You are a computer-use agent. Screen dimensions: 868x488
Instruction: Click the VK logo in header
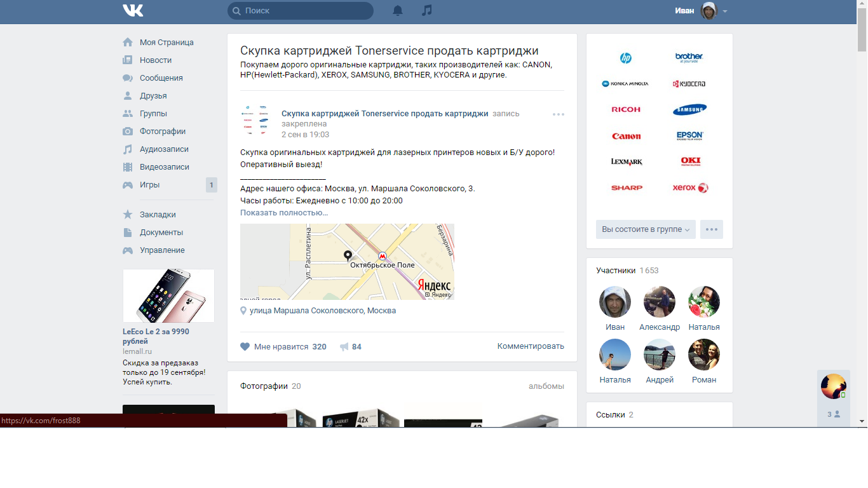click(x=133, y=10)
